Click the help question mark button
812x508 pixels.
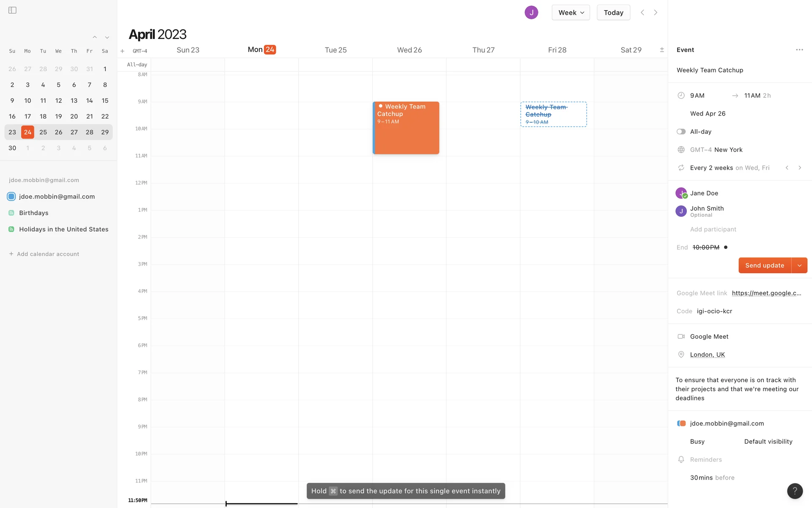795,491
